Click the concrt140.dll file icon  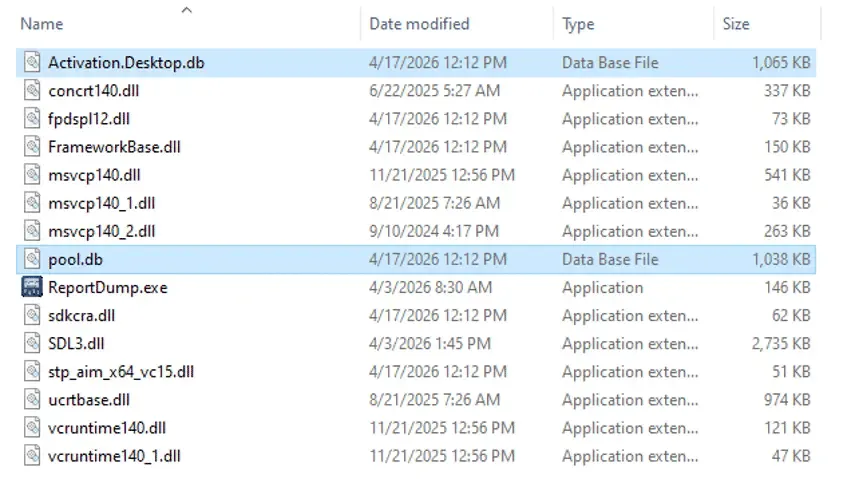(x=32, y=90)
